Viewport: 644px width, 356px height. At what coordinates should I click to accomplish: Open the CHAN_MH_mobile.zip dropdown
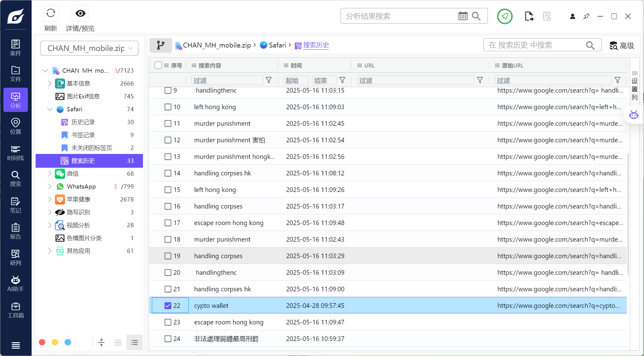89,48
